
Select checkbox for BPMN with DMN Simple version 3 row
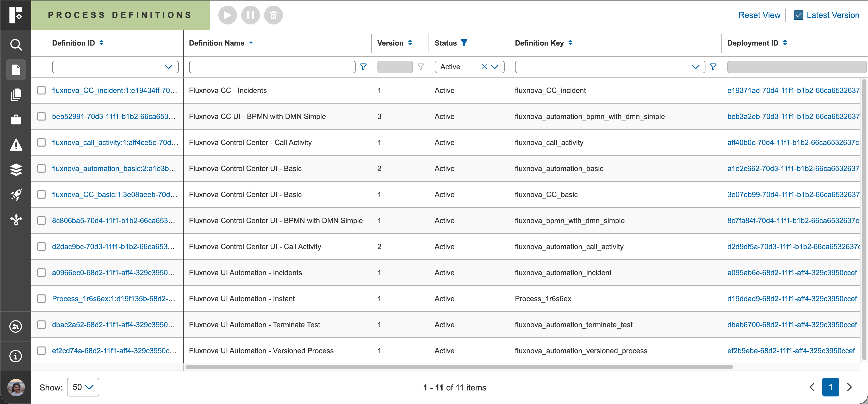(41, 116)
